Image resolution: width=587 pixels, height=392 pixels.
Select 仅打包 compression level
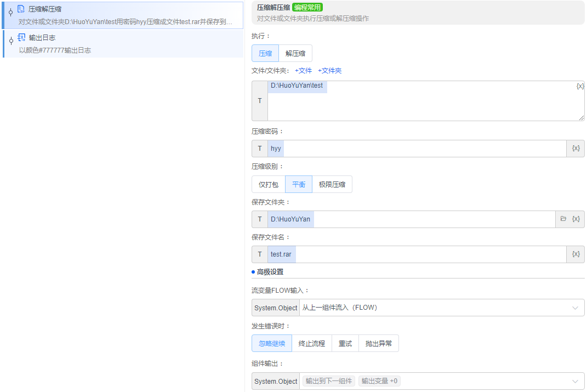267,184
